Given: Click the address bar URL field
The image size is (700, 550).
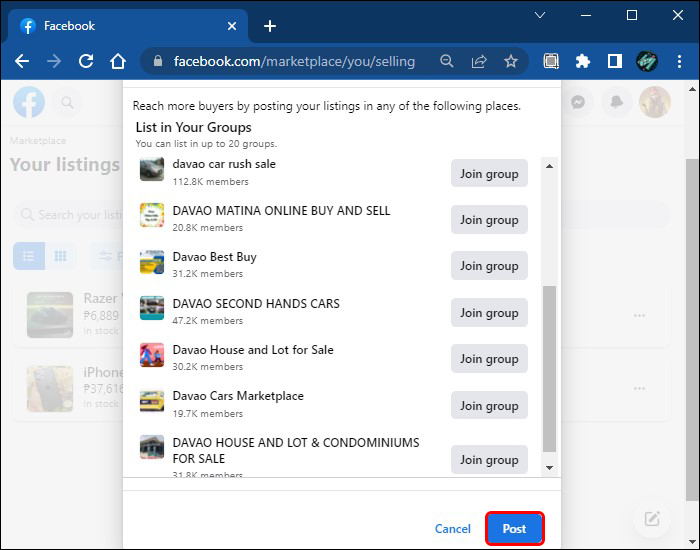Looking at the screenshot, I should click(294, 61).
